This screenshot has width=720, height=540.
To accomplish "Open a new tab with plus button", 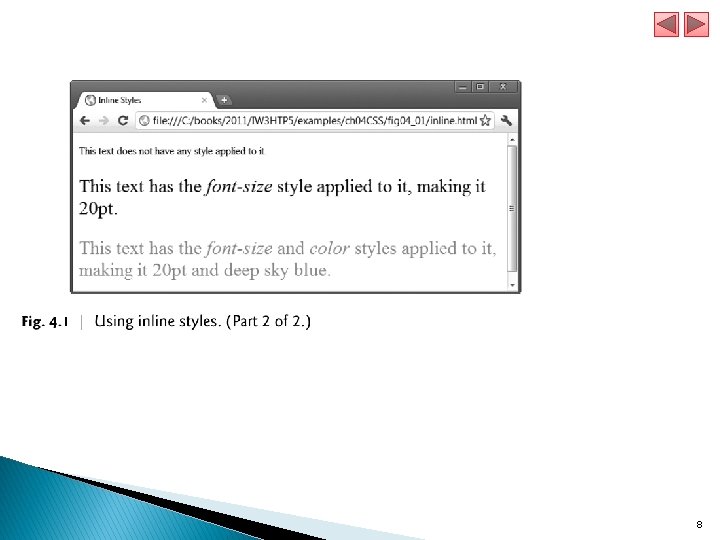I will 224,100.
